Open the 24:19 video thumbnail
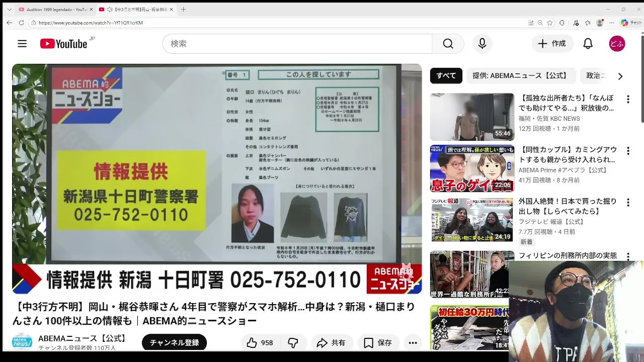 coord(472,220)
